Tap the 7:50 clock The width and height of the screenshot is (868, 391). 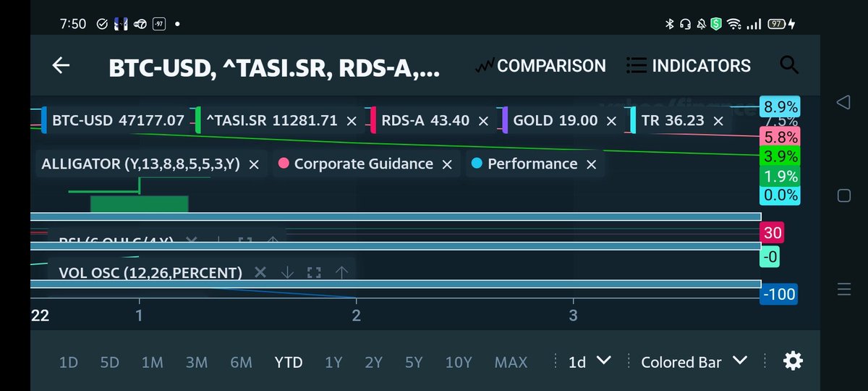coord(72,24)
